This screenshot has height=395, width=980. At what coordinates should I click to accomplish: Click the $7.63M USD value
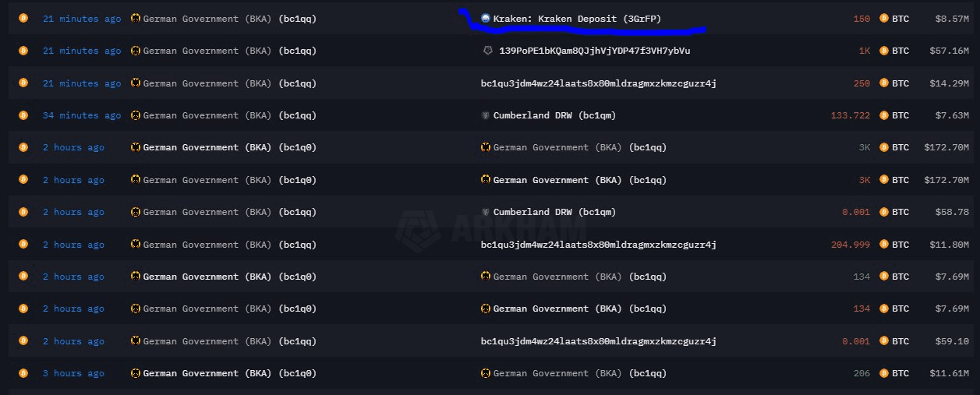(951, 115)
